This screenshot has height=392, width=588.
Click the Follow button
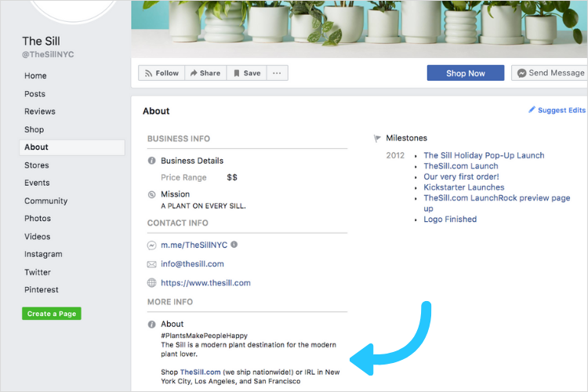pyautogui.click(x=162, y=73)
